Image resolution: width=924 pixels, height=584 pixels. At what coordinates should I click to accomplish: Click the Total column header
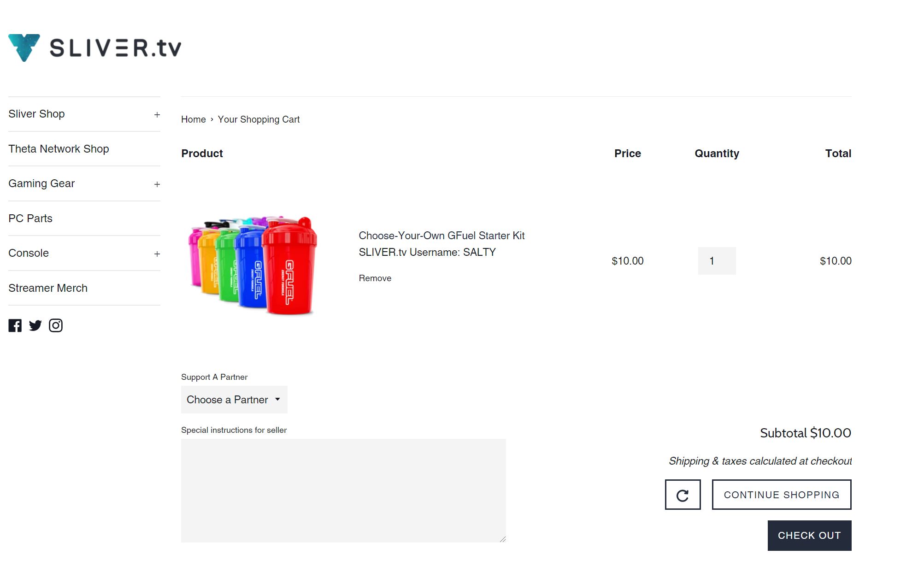click(838, 153)
